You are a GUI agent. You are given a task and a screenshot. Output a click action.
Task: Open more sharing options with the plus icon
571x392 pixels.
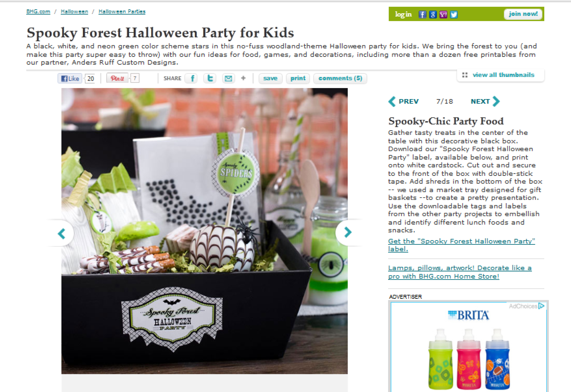pyautogui.click(x=243, y=78)
